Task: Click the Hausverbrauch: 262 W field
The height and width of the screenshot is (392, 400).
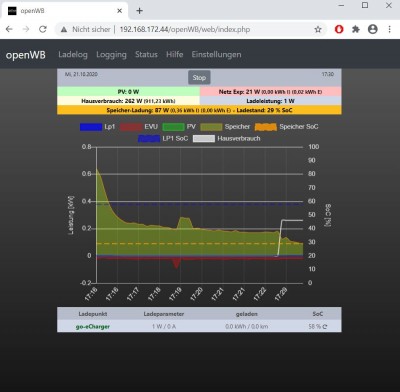Action: point(129,101)
